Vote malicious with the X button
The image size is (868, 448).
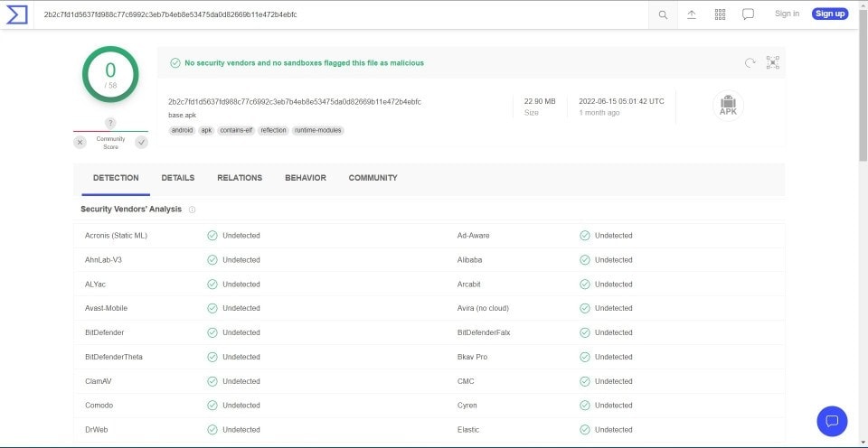coord(80,143)
